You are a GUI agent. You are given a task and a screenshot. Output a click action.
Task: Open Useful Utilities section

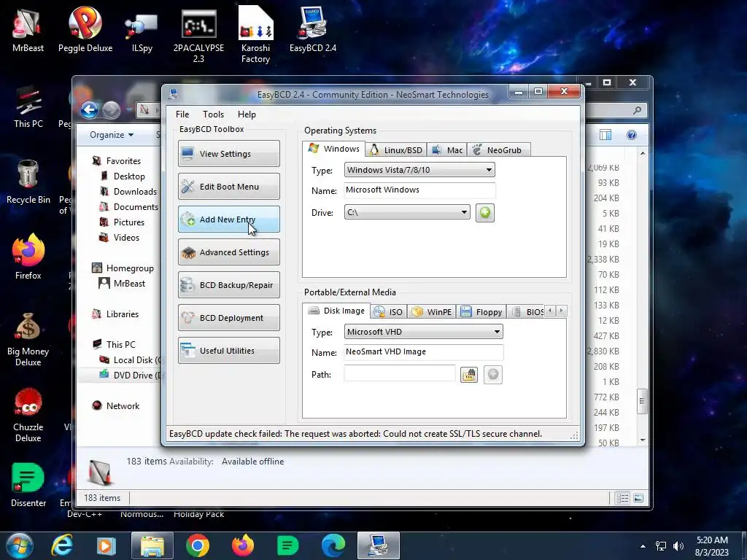pyautogui.click(x=228, y=351)
